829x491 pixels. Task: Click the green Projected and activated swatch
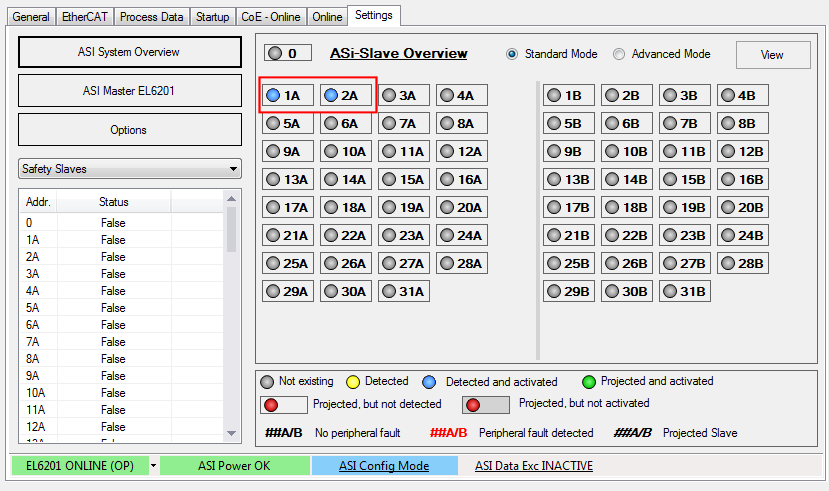588,382
